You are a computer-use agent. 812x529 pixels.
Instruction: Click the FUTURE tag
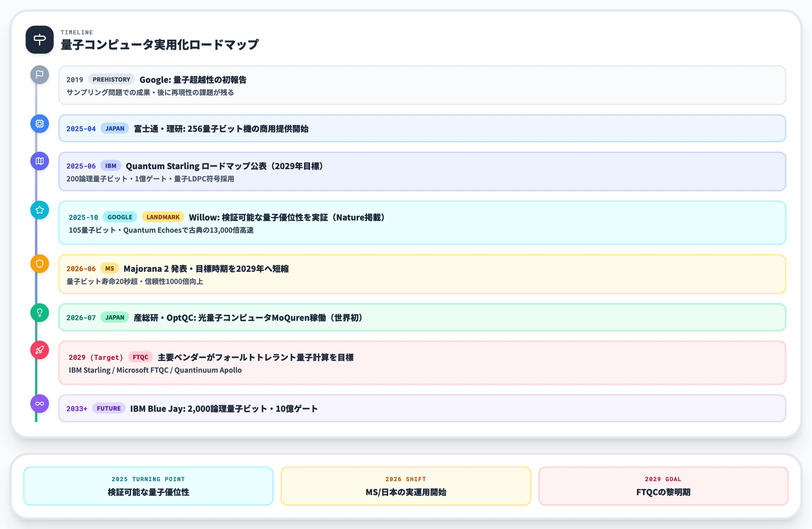108,409
